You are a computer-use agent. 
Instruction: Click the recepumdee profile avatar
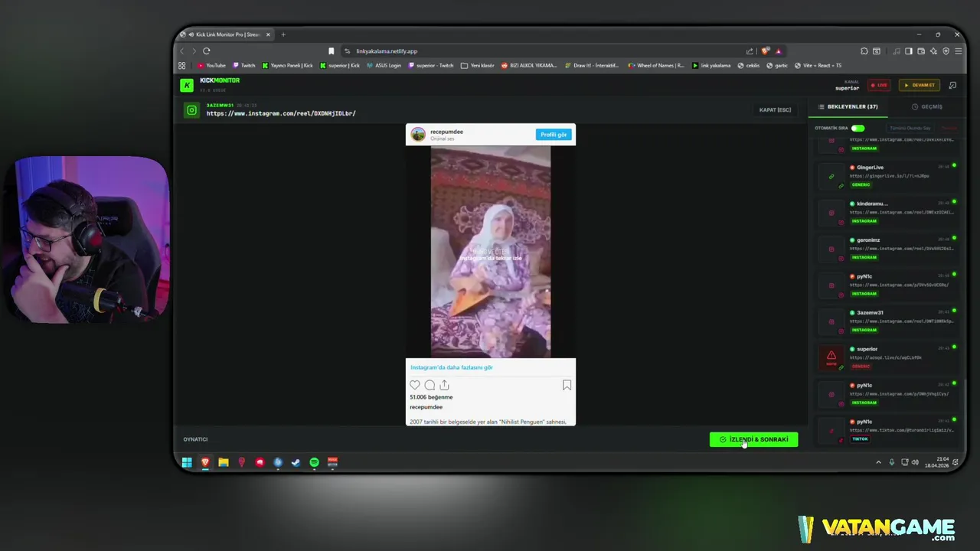click(x=418, y=135)
